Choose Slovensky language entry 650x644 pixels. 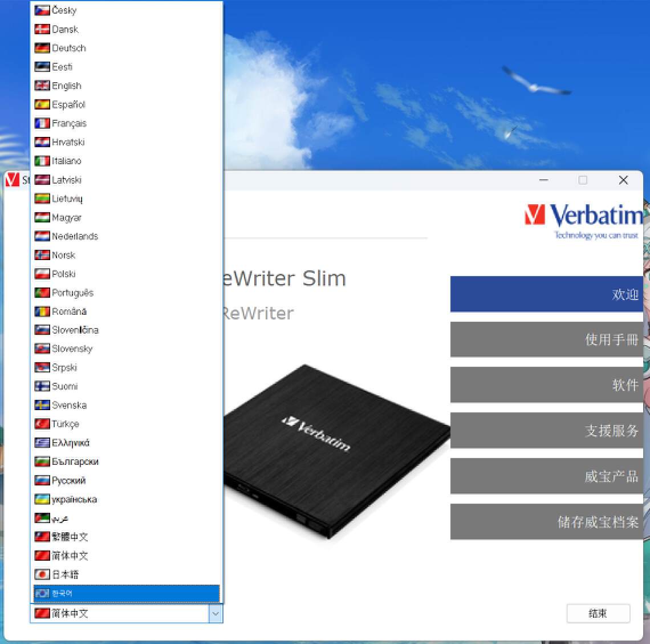click(127, 349)
